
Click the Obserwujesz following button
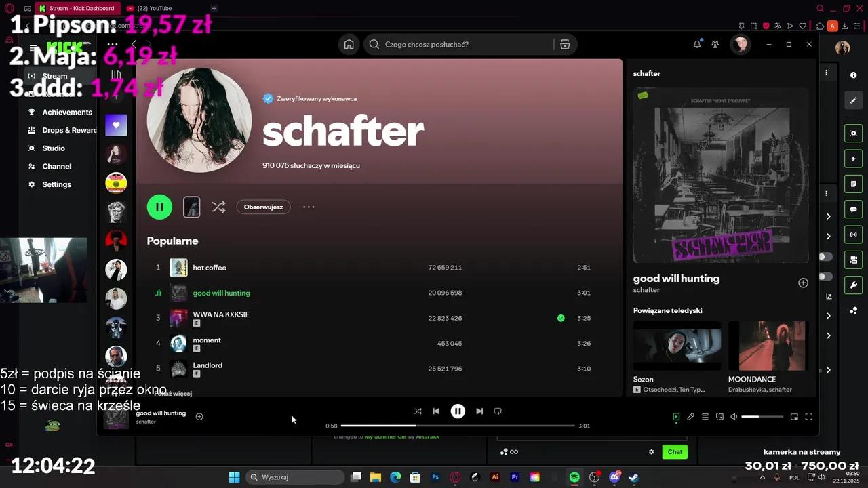(263, 207)
